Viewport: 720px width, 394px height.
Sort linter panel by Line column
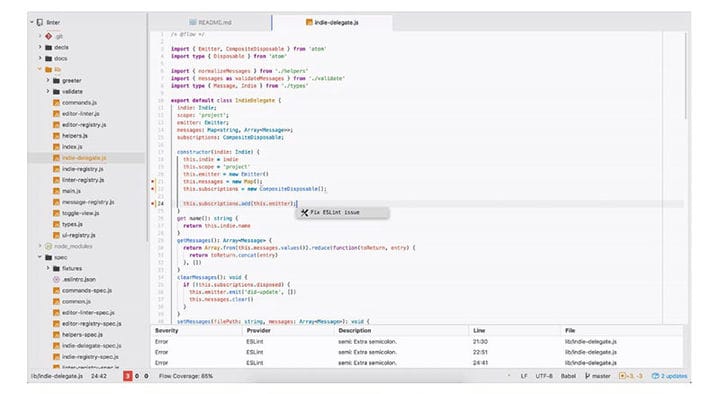tap(478, 331)
